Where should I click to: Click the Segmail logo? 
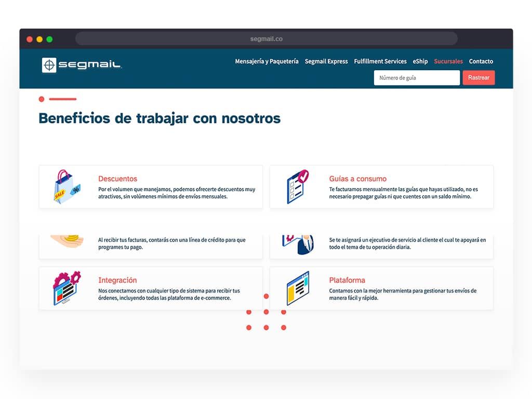pos(82,65)
